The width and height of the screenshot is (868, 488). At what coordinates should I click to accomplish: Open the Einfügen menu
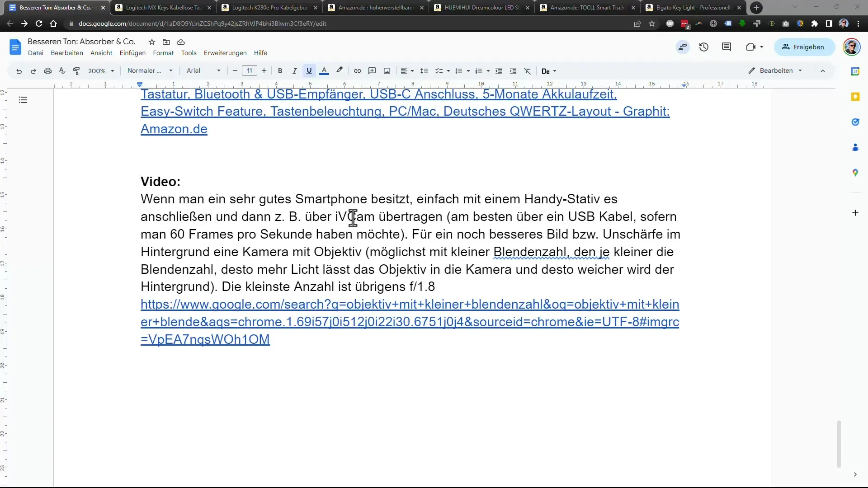tap(132, 53)
